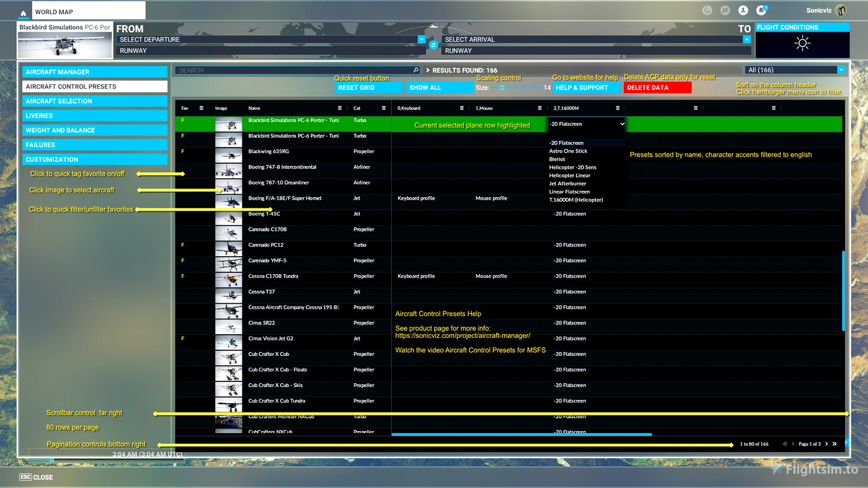The width and height of the screenshot is (868, 488).
Task: Open the Name column hamburger menu
Action: pyautogui.click(x=339, y=108)
